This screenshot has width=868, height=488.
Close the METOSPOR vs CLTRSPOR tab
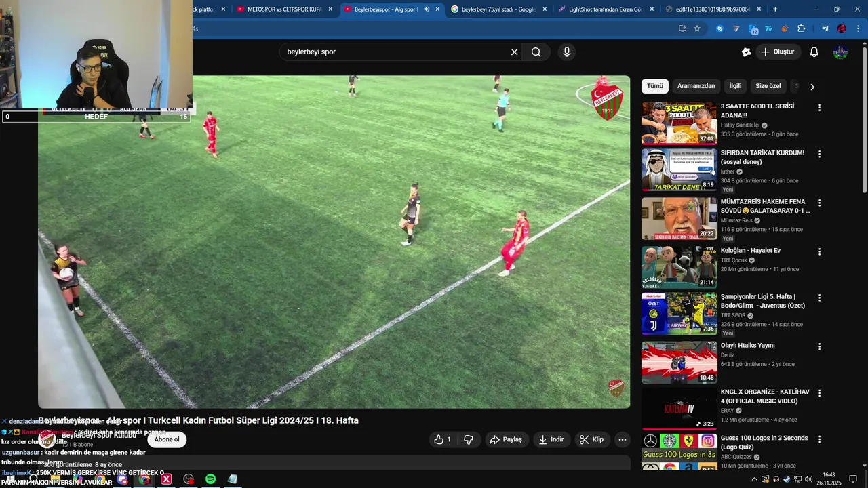click(x=330, y=9)
